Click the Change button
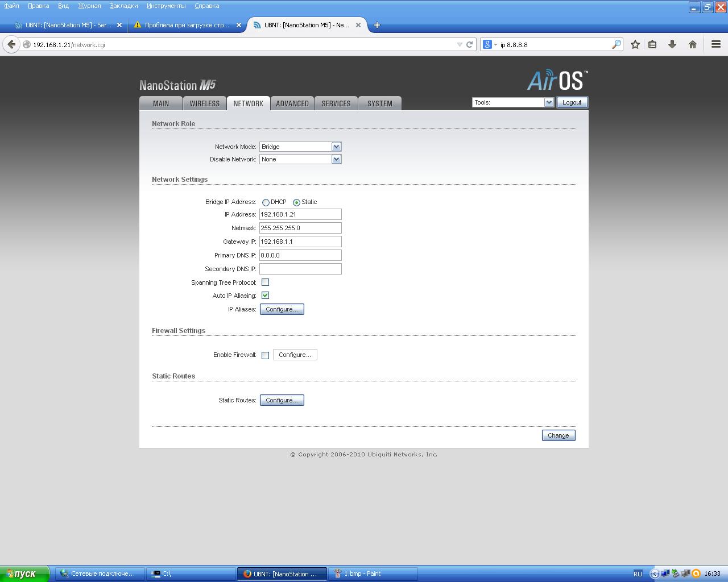The height and width of the screenshot is (582, 728). 559,435
